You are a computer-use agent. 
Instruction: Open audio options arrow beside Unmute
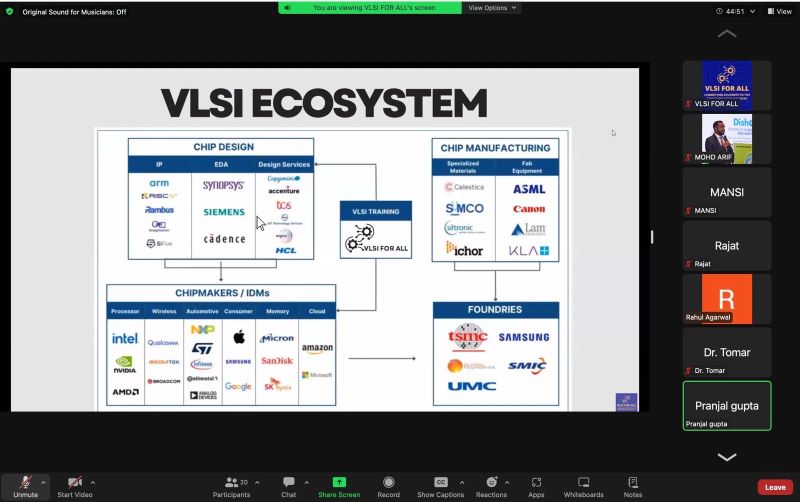[43, 482]
